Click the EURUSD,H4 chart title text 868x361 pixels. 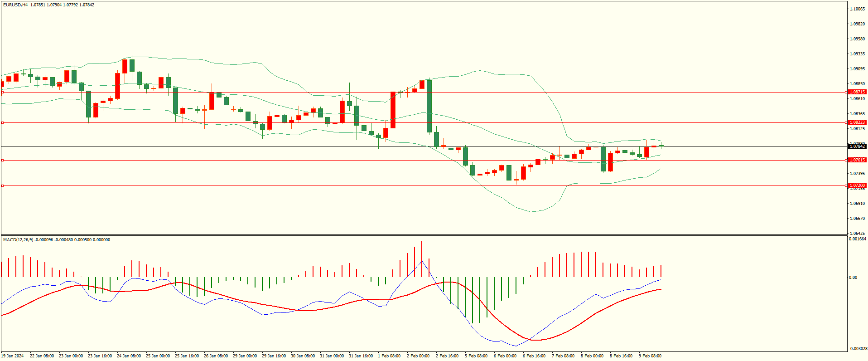coord(15,5)
